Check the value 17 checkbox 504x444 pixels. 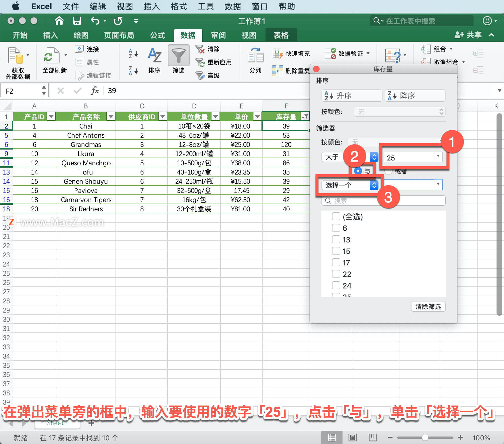point(336,262)
